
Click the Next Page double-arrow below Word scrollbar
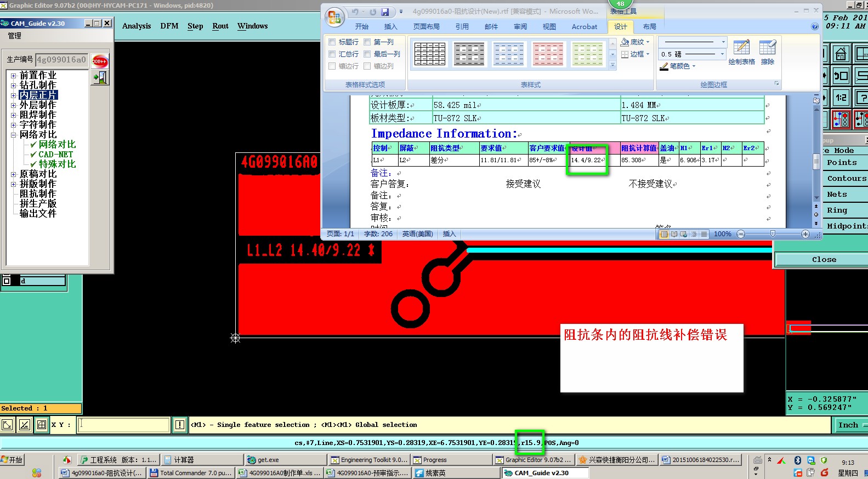coord(816,224)
